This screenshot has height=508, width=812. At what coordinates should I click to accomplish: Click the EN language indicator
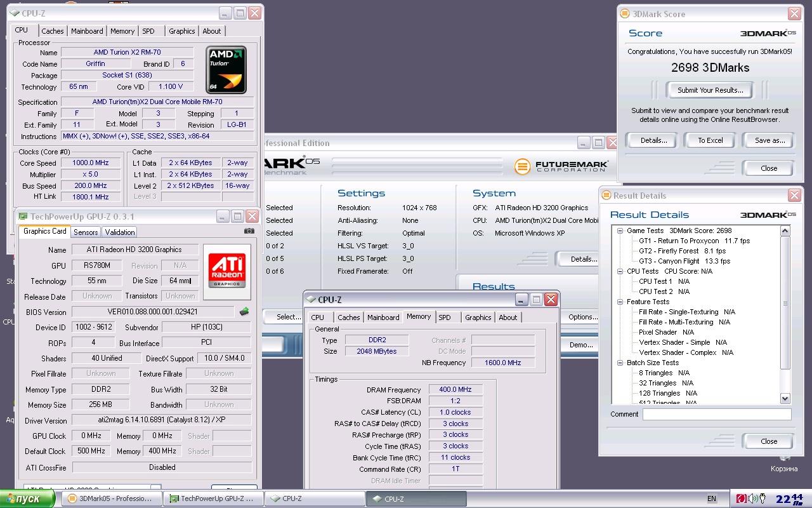coord(712,498)
